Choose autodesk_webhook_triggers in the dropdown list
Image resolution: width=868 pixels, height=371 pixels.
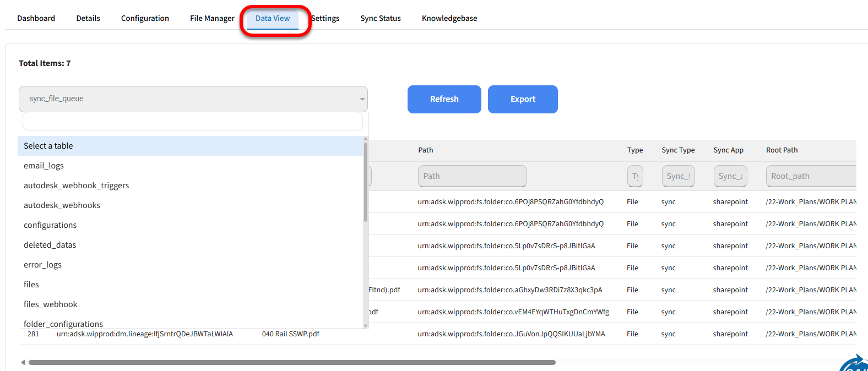pyautogui.click(x=77, y=185)
